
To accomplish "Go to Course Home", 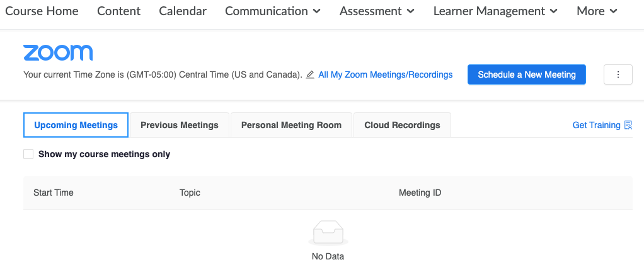I will [42, 11].
